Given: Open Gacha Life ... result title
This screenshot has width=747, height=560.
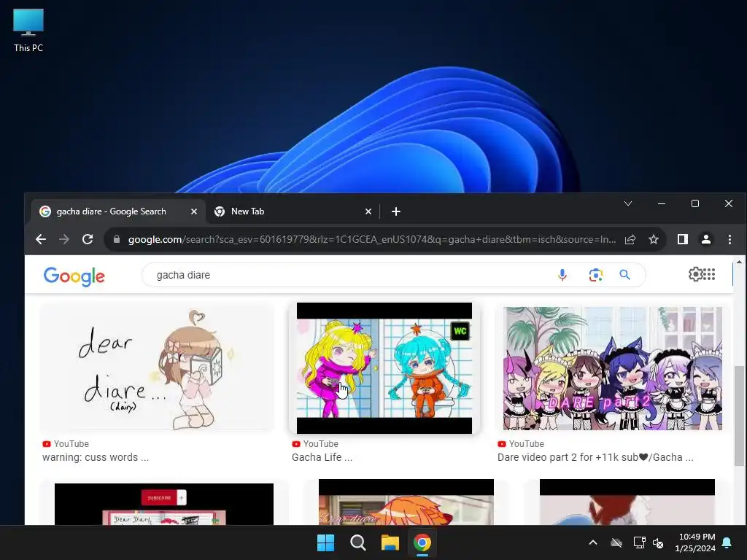Looking at the screenshot, I should [x=322, y=457].
